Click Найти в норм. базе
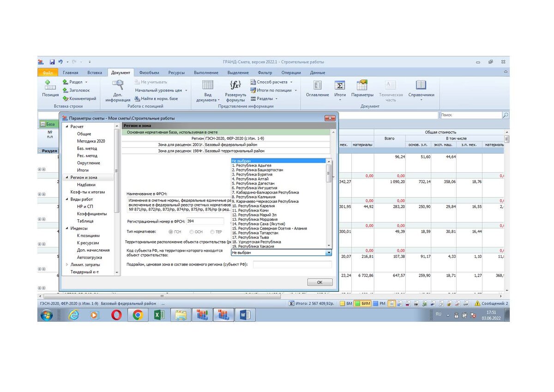 tap(156, 99)
